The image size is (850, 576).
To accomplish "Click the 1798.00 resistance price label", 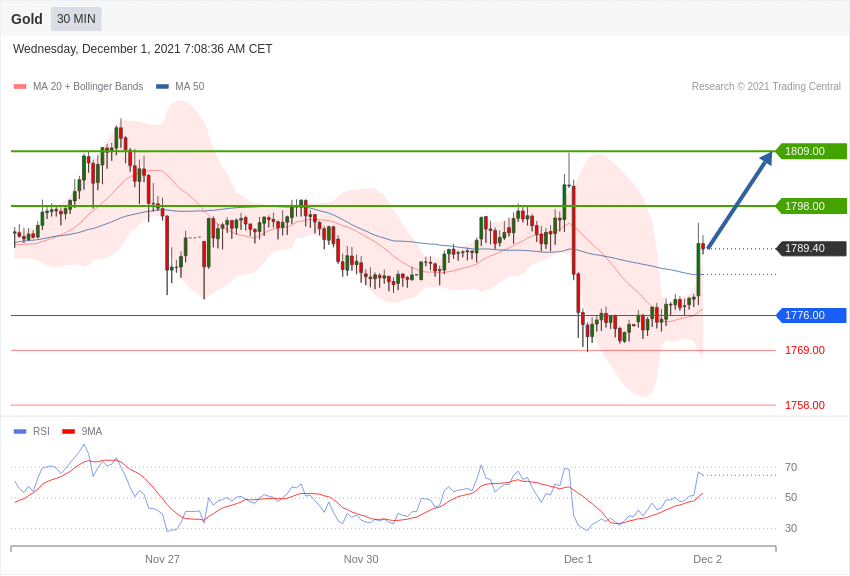I will click(x=810, y=206).
